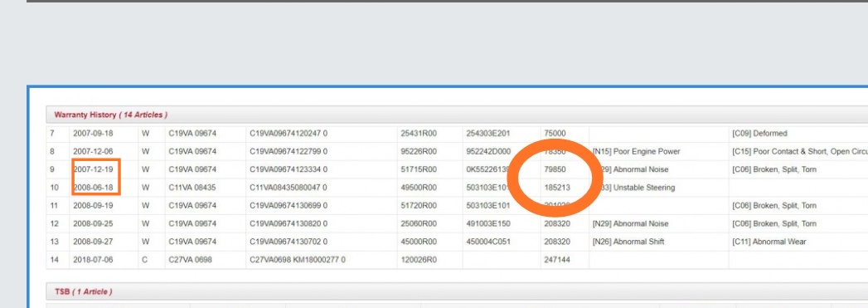The image size is (868, 308).
Task: Select '[C06] Broken, Split, Torn' in row 11
Action: click(x=773, y=206)
